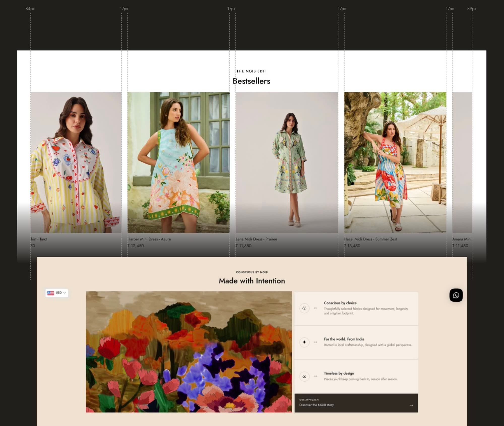Screen dimensions: 504x426
Task: Click the arrow on Discover the NOIB story
Action: pos(411,405)
